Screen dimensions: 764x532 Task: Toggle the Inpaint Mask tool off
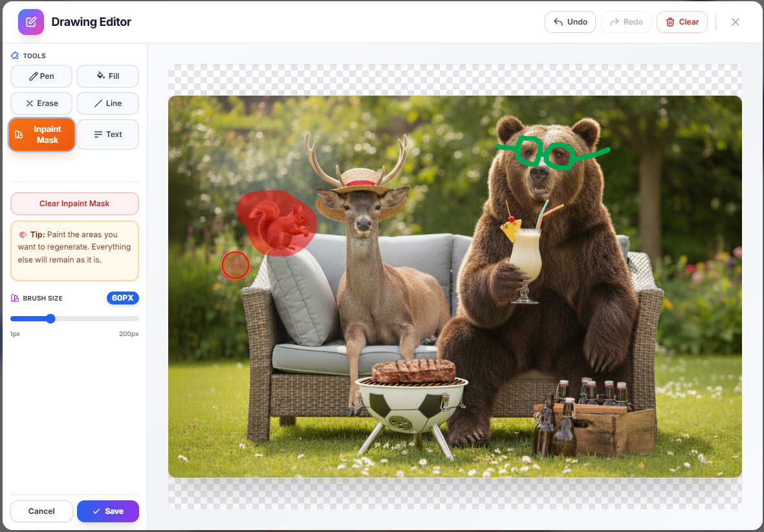click(41, 134)
